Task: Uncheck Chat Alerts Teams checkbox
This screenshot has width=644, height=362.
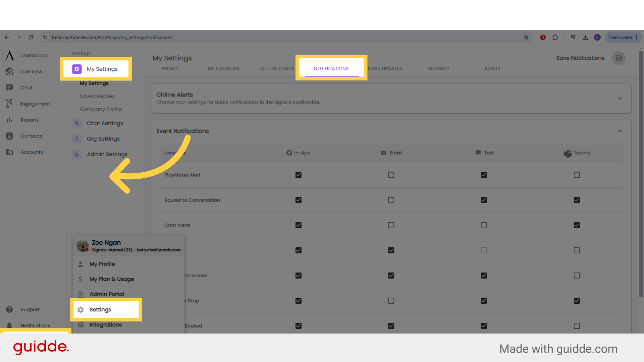Action: pyautogui.click(x=577, y=225)
